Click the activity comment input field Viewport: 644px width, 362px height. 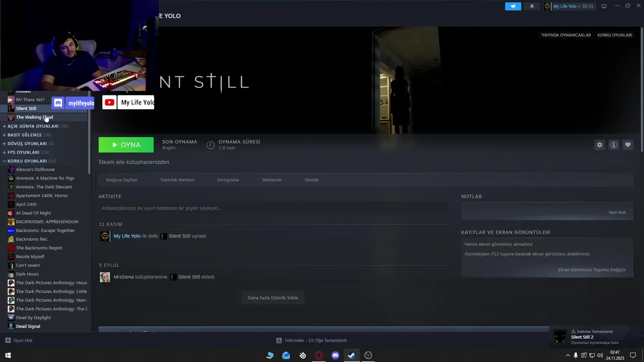click(x=272, y=208)
